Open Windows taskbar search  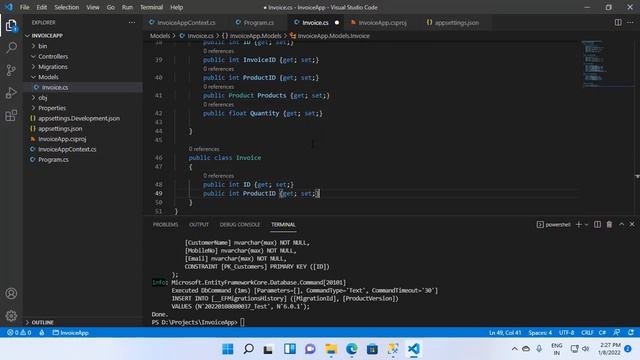[x=248, y=349]
